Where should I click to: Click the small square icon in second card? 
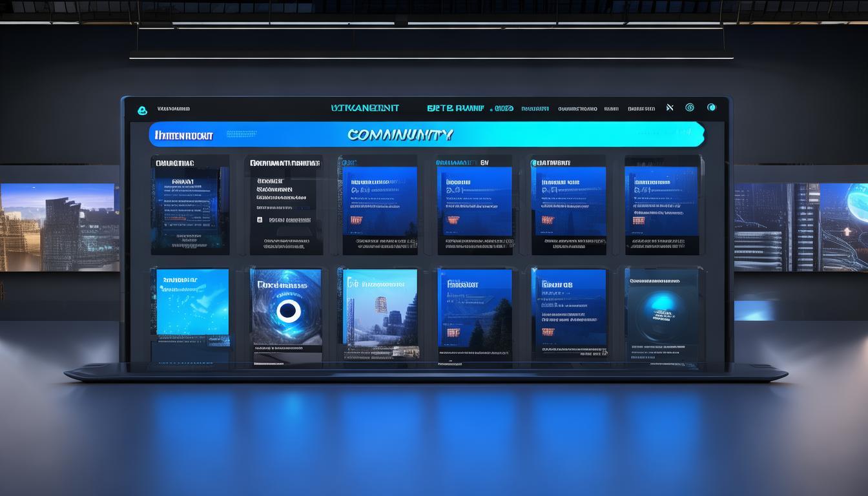260,220
